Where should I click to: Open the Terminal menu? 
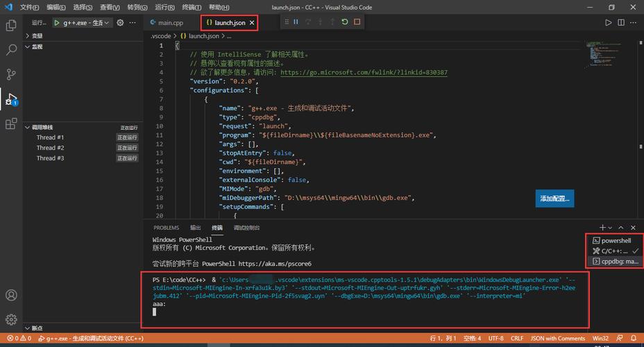pyautogui.click(x=192, y=7)
